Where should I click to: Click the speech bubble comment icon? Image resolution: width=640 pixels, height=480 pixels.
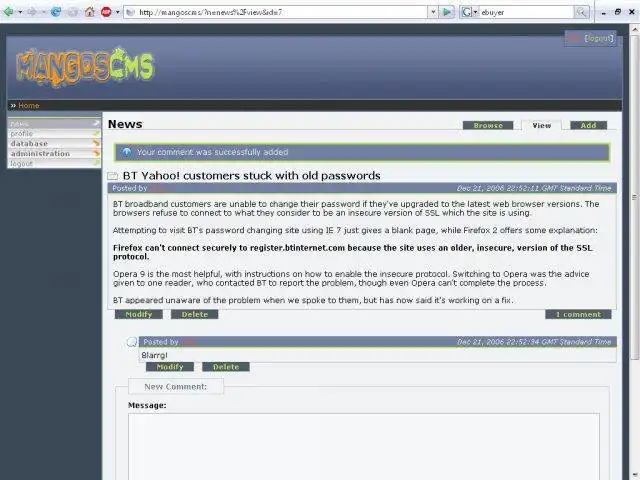pos(132,342)
